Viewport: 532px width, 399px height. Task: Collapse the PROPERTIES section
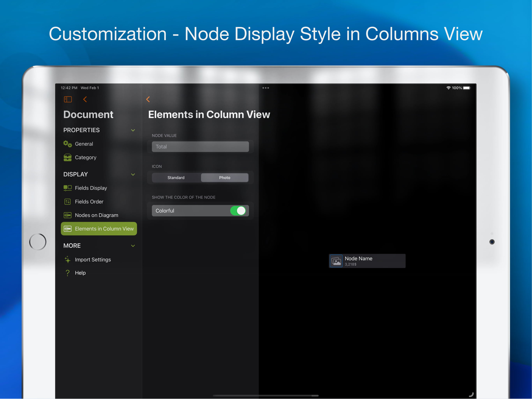point(133,130)
